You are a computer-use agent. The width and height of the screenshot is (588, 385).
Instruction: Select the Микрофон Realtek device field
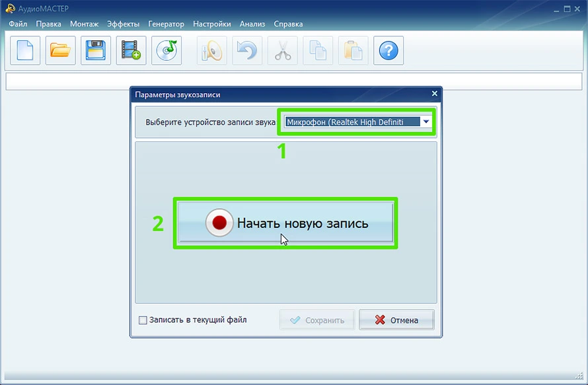(x=352, y=122)
